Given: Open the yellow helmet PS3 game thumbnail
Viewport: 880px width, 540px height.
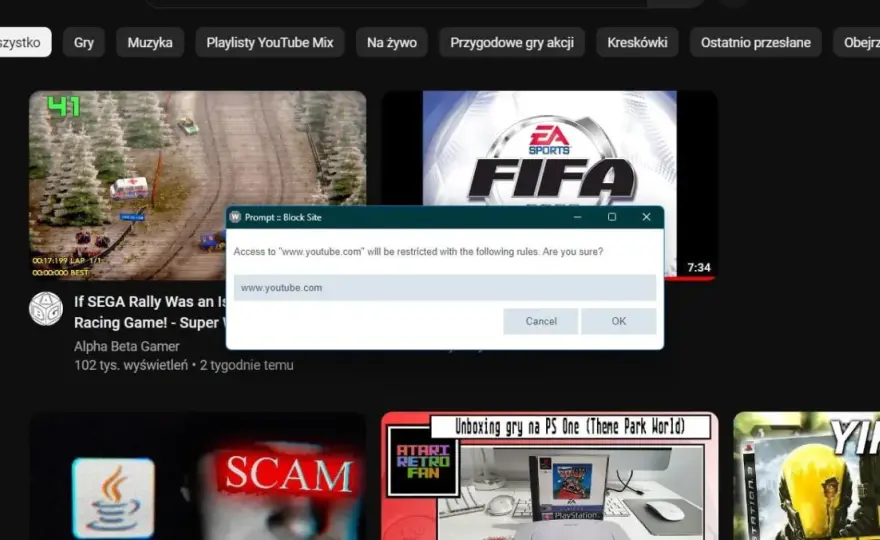Looking at the screenshot, I should click(806, 476).
